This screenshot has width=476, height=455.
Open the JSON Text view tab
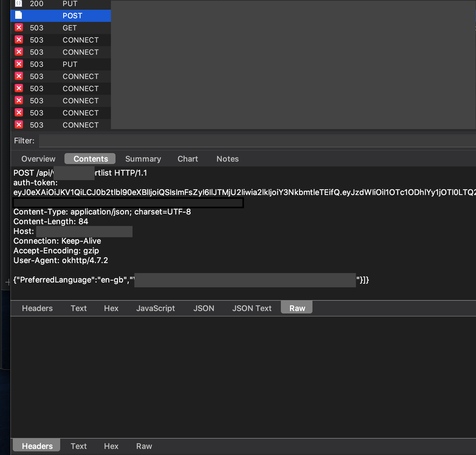[252, 308]
